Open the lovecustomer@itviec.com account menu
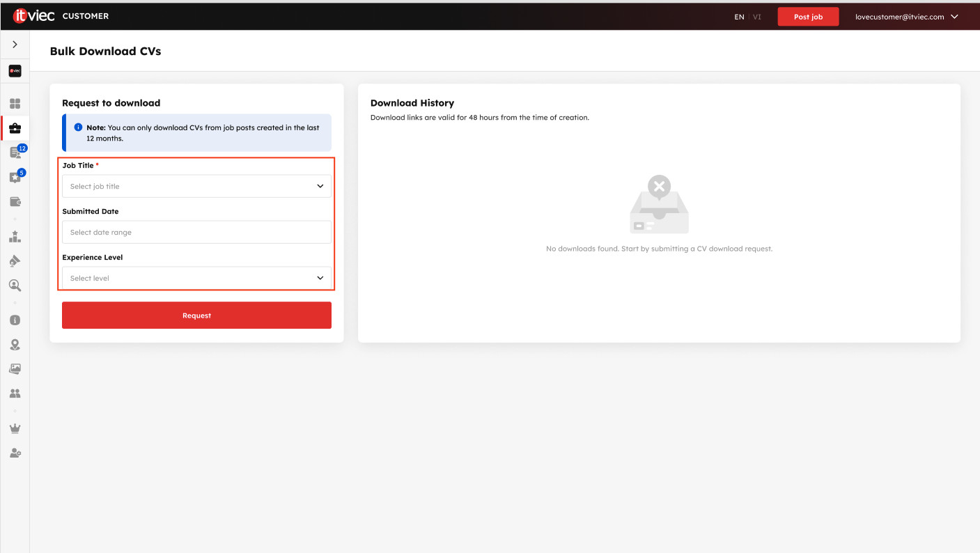 (x=907, y=17)
